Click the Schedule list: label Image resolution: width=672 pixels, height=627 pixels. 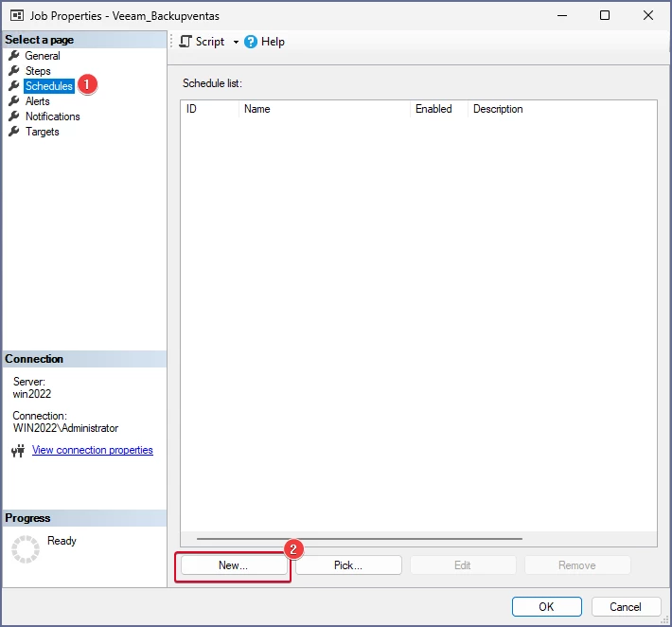click(x=212, y=83)
